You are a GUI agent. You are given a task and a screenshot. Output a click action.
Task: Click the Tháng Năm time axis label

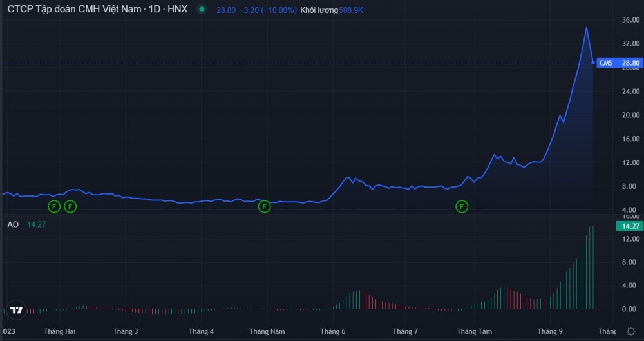point(267,331)
